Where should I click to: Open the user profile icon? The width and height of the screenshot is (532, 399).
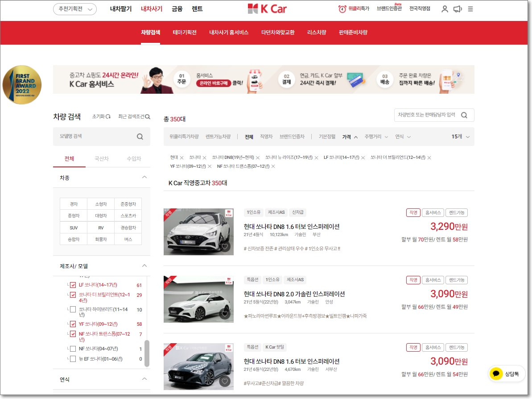[x=445, y=9]
